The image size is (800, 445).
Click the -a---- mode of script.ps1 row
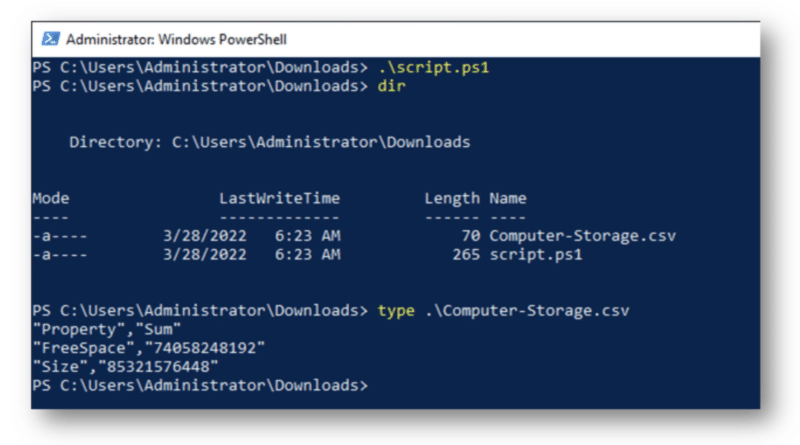coord(60,256)
